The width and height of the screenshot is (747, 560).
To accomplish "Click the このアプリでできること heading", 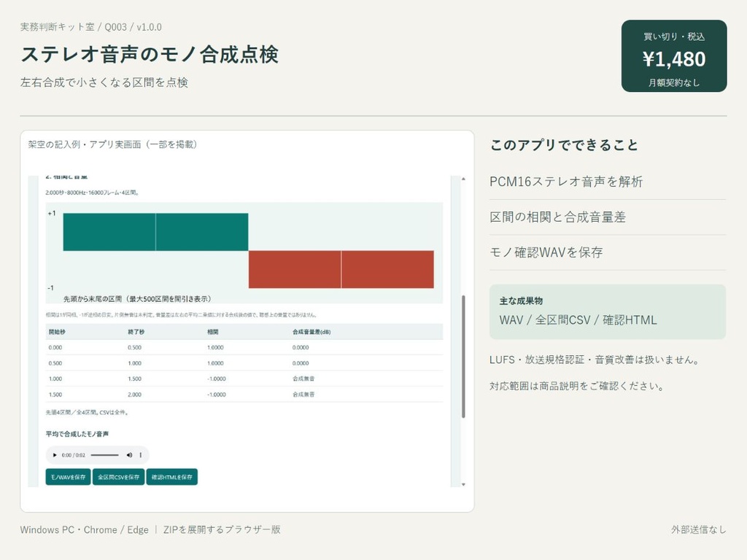I will [x=564, y=145].
